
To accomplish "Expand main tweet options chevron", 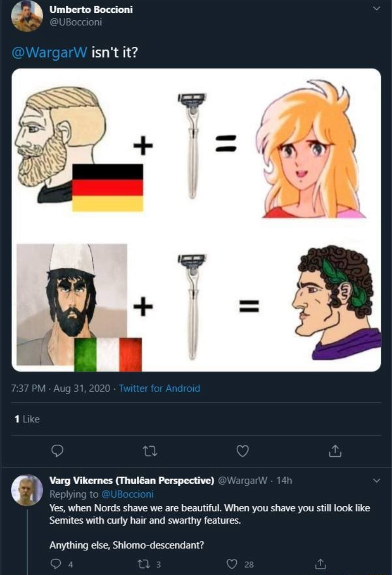I will (377, 8).
